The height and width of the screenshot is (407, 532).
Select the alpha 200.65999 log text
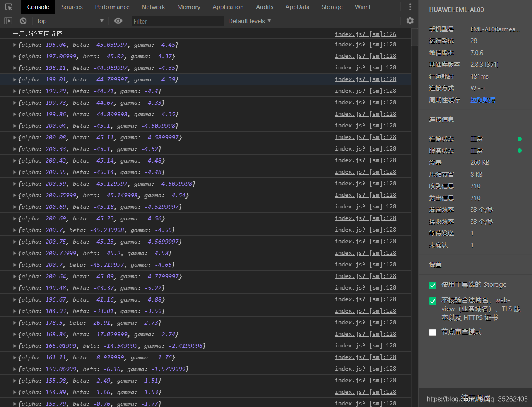[104, 195]
